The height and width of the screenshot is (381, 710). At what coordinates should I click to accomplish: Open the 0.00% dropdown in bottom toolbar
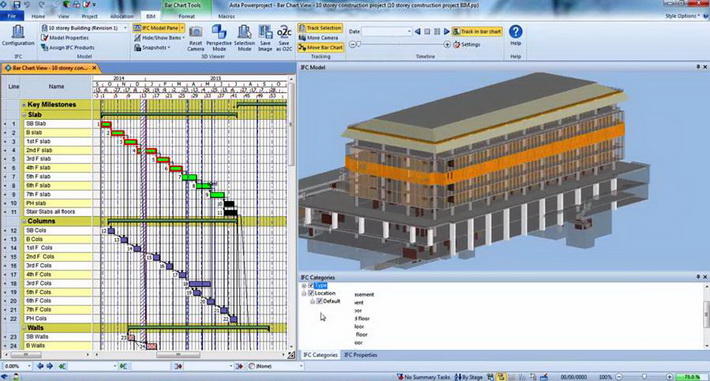coord(29,366)
